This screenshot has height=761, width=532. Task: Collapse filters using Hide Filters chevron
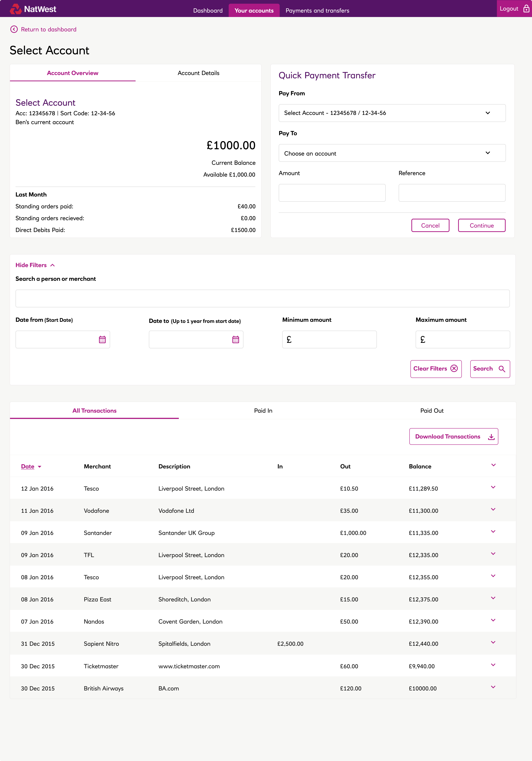point(52,265)
